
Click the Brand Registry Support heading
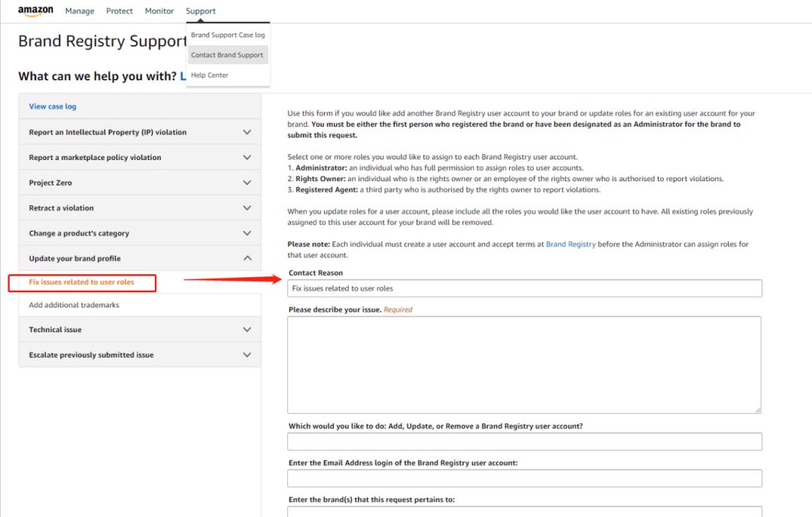[102, 41]
